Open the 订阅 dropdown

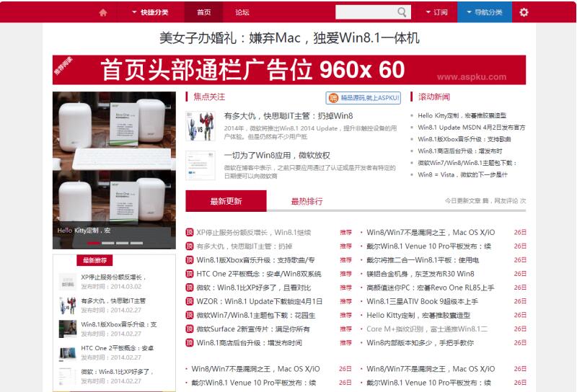(x=436, y=12)
